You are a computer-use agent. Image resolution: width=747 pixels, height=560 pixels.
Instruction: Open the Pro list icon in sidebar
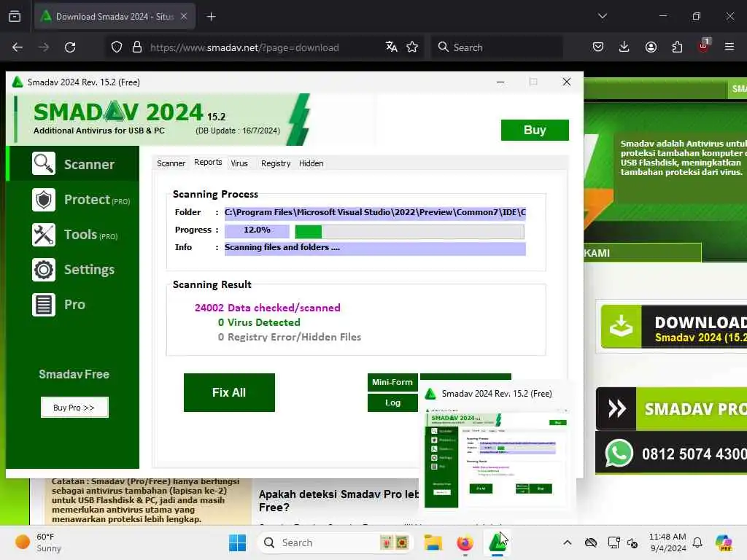[x=43, y=305]
